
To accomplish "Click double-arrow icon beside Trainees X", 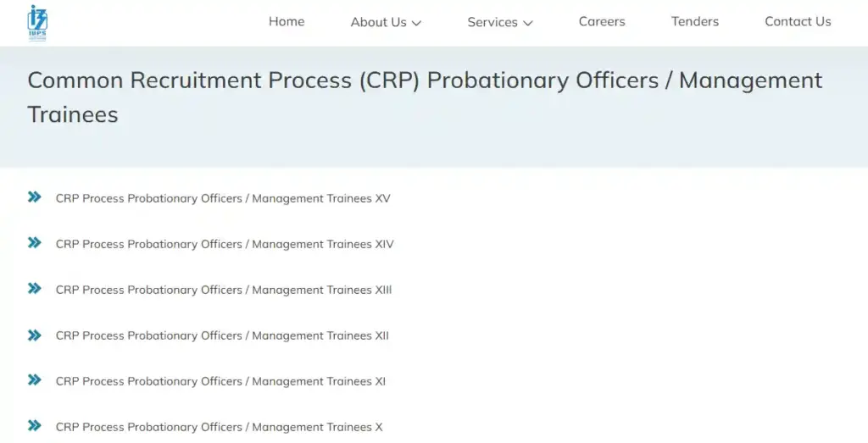I will [x=35, y=426].
